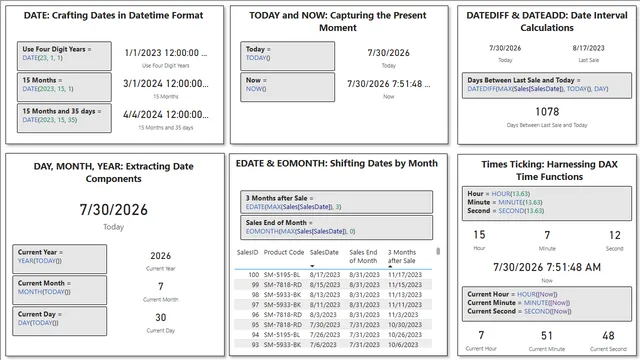Click the 'EDATE & EOMONTH: Shifting Dates by Month' title
Screen dimensions: 640x360
point(337,164)
